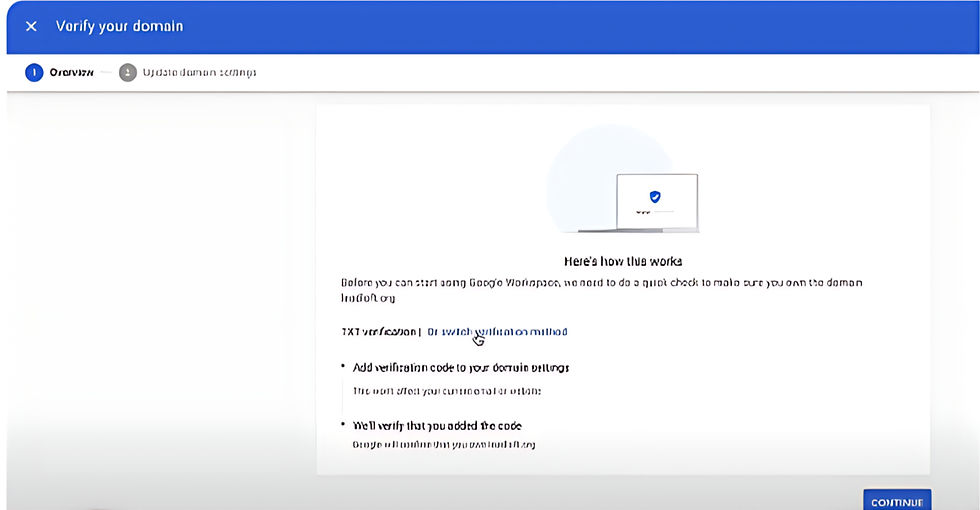Click the blue shield checkmark icon
This screenshot has width=980, height=510.
click(x=655, y=197)
